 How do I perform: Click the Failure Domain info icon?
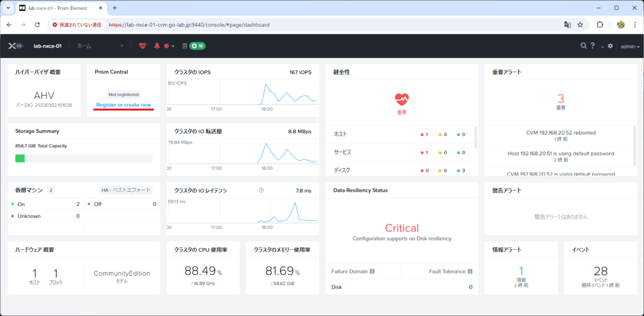[372, 271]
